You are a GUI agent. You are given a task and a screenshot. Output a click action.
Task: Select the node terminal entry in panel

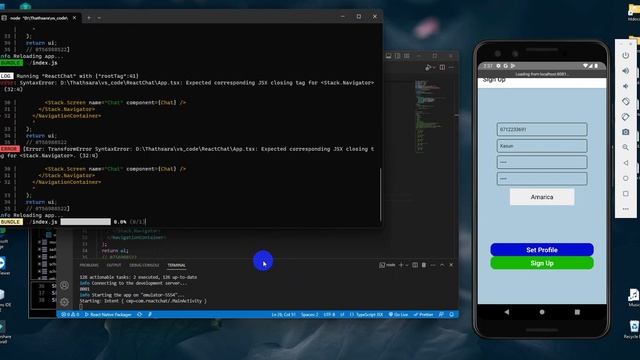387,265
